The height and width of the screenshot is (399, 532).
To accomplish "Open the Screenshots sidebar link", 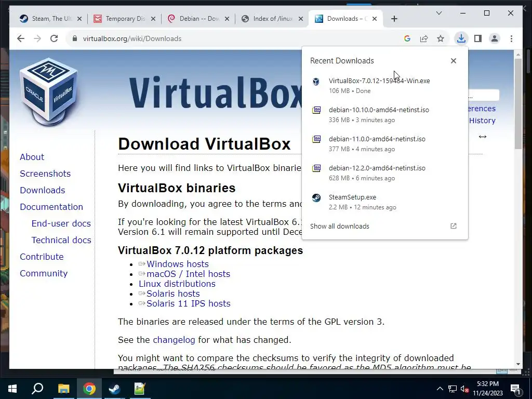I will [45, 174].
